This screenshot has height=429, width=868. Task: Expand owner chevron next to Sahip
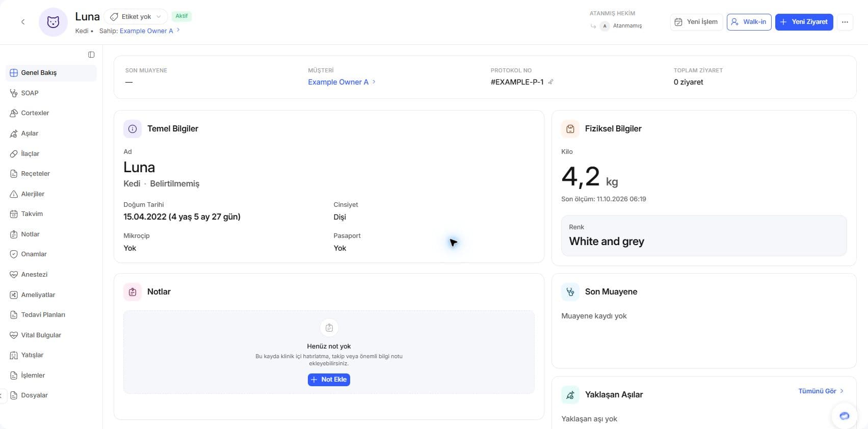pyautogui.click(x=178, y=31)
